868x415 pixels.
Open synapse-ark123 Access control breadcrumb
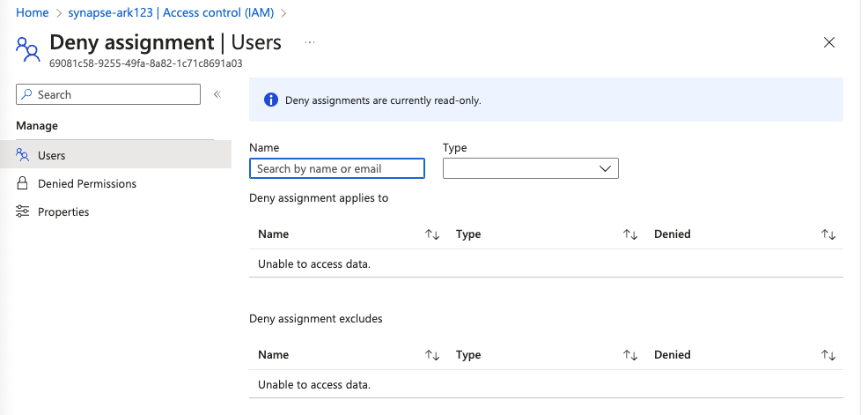click(x=171, y=12)
